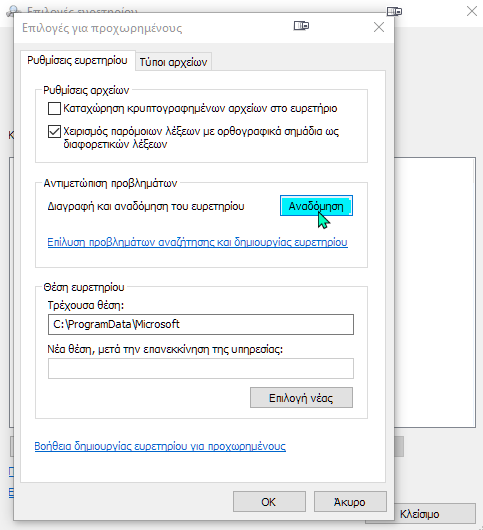Viewport: 483px width, 530px height.
Task: Click the Επιλογή νέας button
Action: click(301, 398)
